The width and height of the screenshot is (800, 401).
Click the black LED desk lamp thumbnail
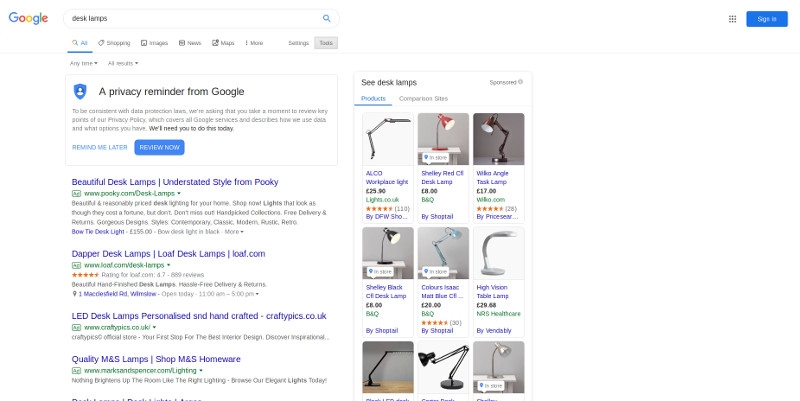point(388,367)
